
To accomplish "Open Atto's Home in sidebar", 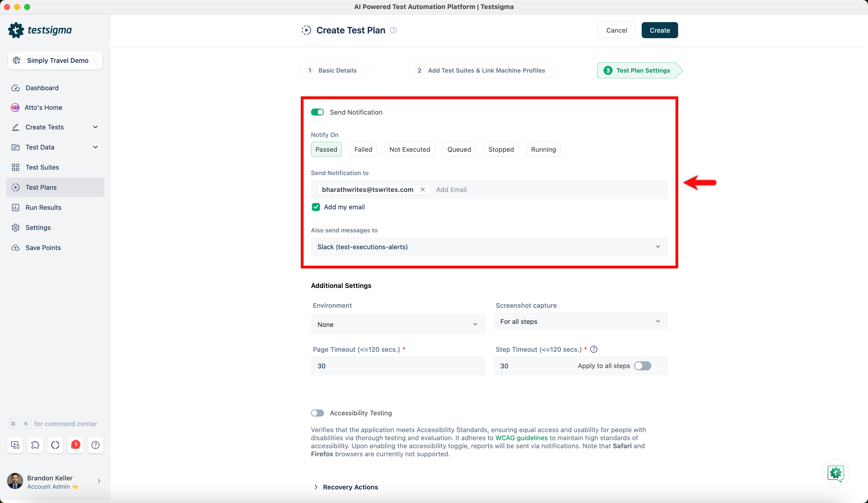I will click(x=43, y=107).
